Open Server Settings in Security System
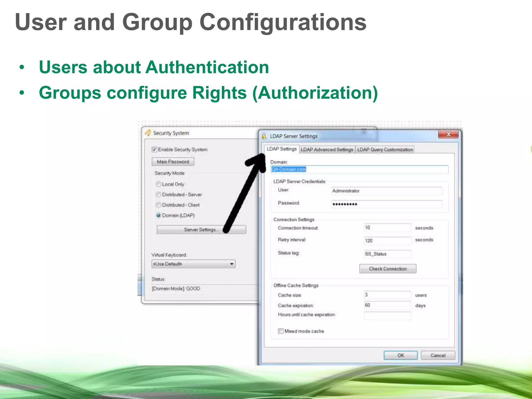Image resolution: width=532 pixels, height=399 pixels. 201,230
